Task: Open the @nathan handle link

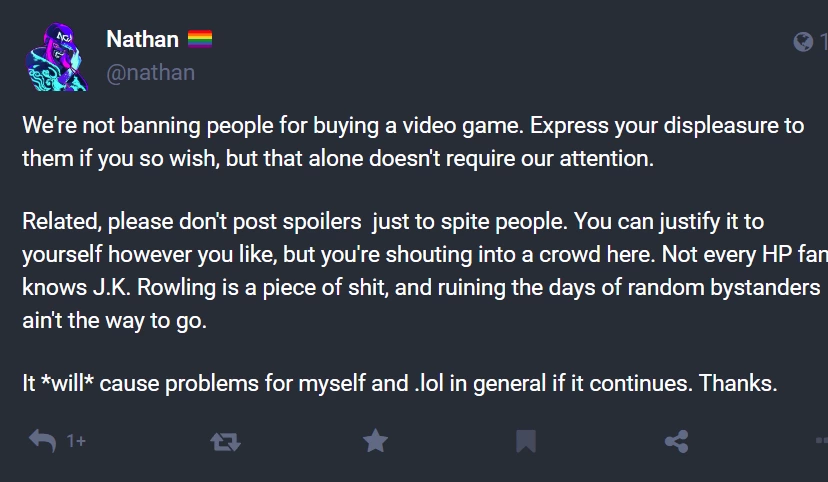Action: [x=150, y=73]
